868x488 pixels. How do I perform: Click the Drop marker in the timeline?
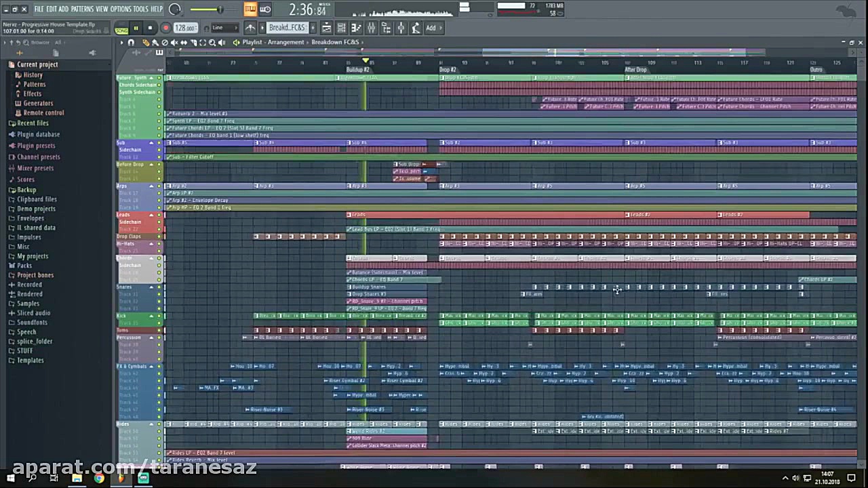click(448, 69)
